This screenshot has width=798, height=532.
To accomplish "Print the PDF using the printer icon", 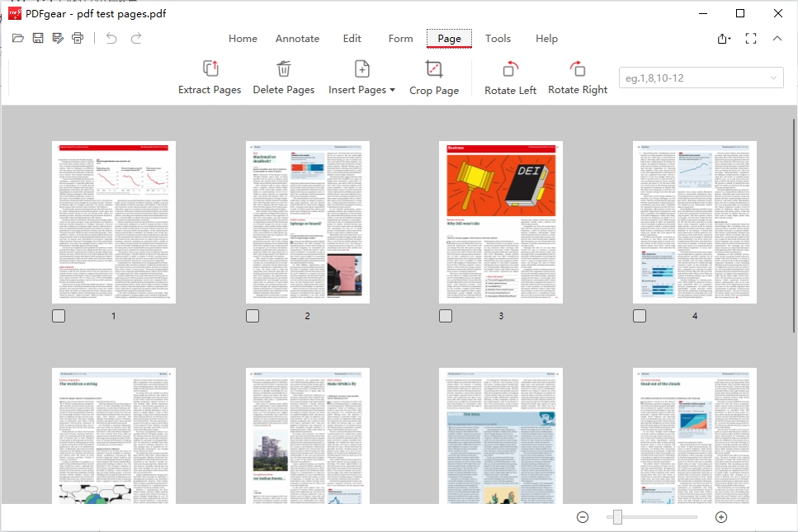I will click(78, 38).
